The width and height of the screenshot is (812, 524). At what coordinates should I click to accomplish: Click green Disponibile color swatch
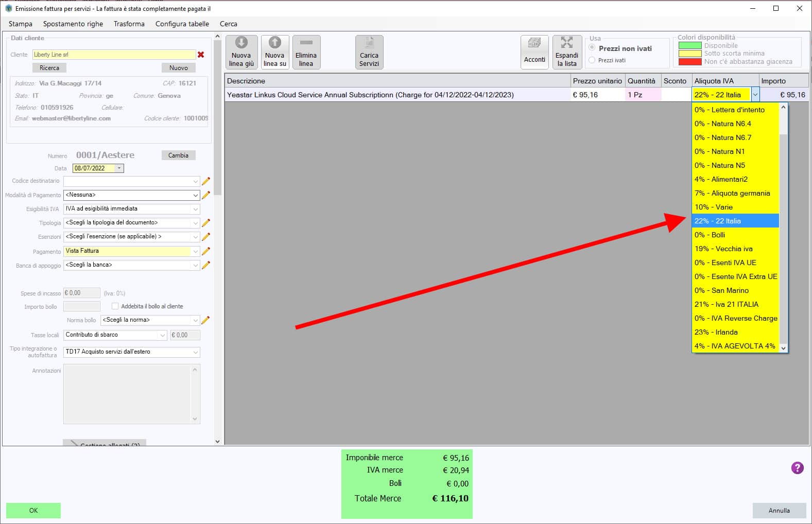[690, 45]
